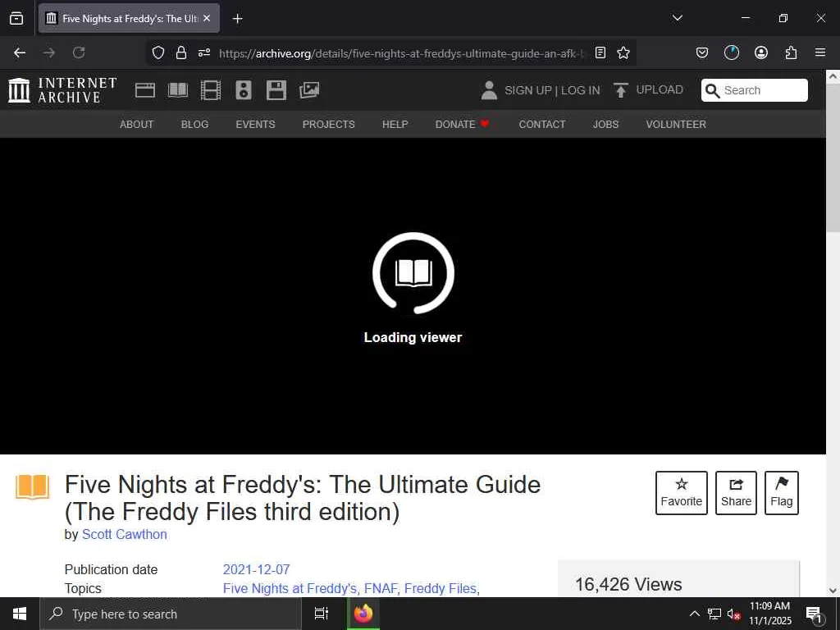The image size is (840, 630).
Task: Open the HELP menu item
Action: pyautogui.click(x=395, y=125)
